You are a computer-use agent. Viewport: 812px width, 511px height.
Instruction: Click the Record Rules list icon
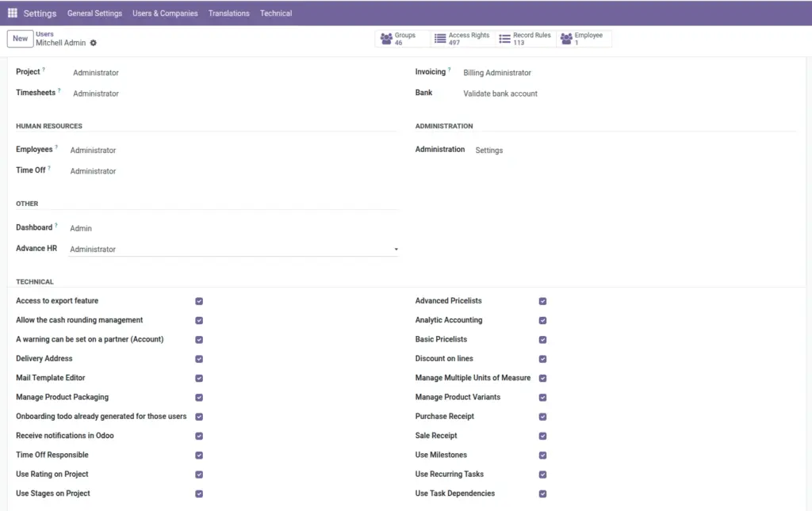(504, 39)
